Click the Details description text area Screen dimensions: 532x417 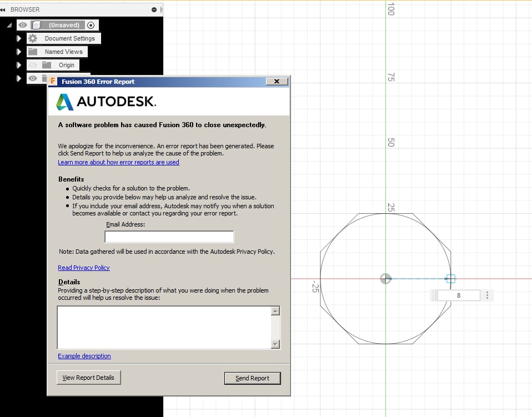pos(164,328)
